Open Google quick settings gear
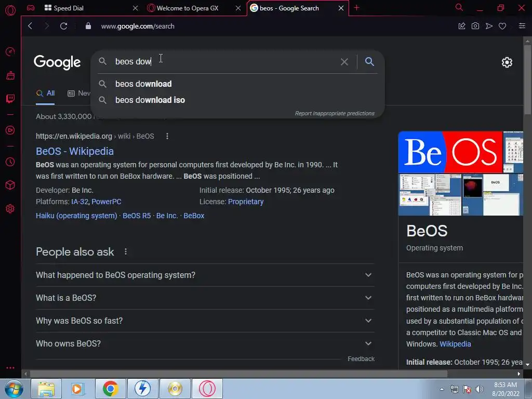Image resolution: width=532 pixels, height=399 pixels. point(507,62)
